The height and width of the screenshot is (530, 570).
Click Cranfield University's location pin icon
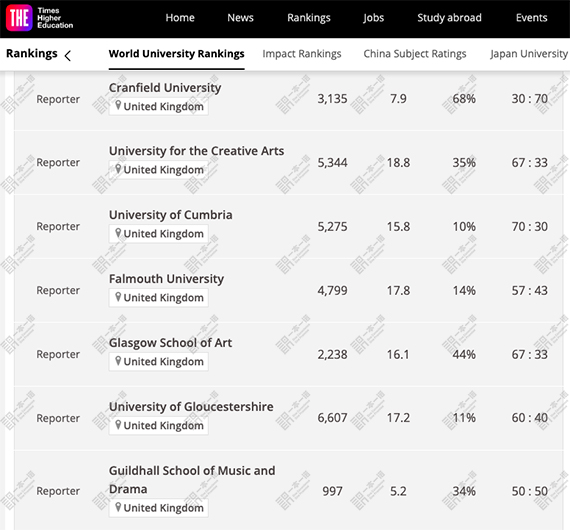[118, 106]
